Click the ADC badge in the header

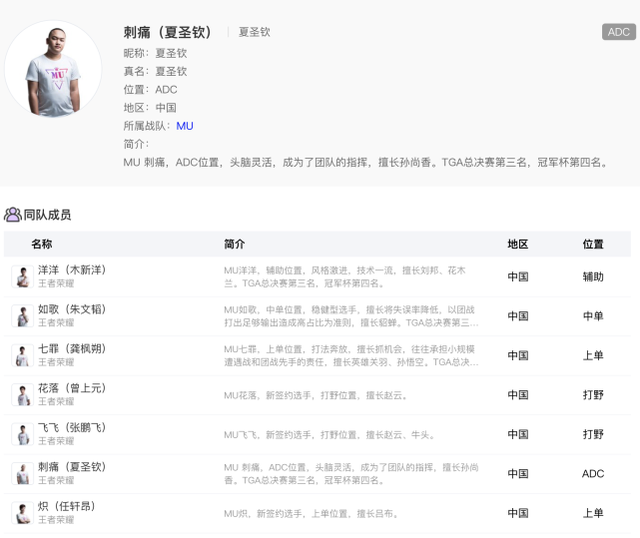pos(618,32)
